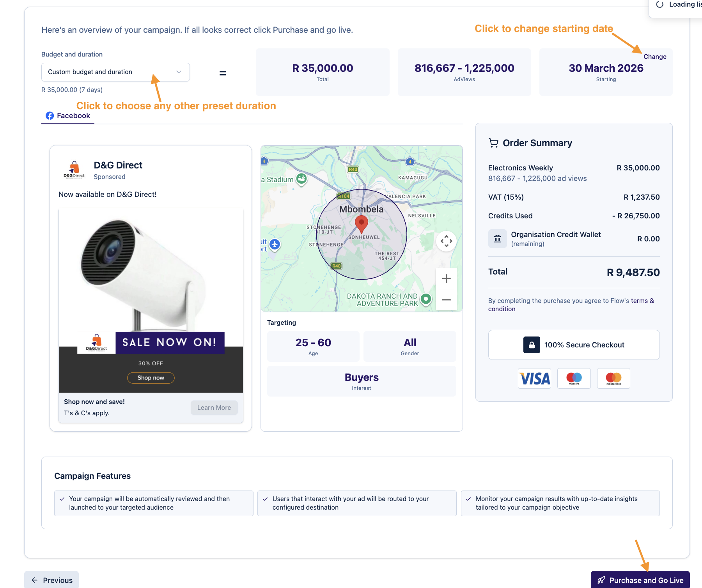Image resolution: width=702 pixels, height=588 pixels.
Task: Open the terms & condition link
Action: tap(642, 301)
